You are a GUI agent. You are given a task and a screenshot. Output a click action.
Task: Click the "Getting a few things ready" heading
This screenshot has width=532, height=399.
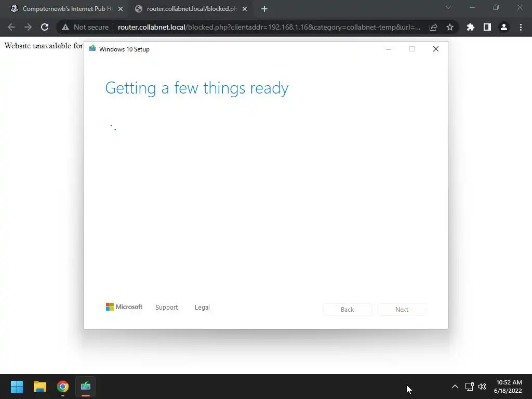pos(197,88)
